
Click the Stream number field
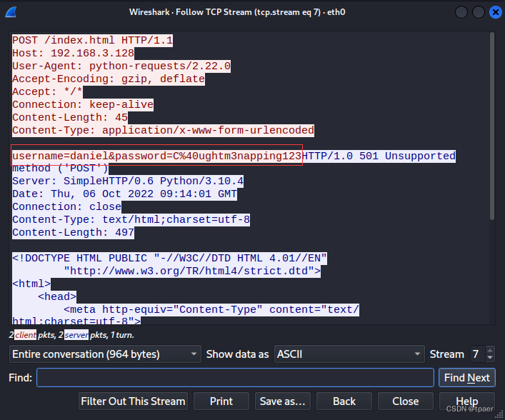click(x=478, y=354)
